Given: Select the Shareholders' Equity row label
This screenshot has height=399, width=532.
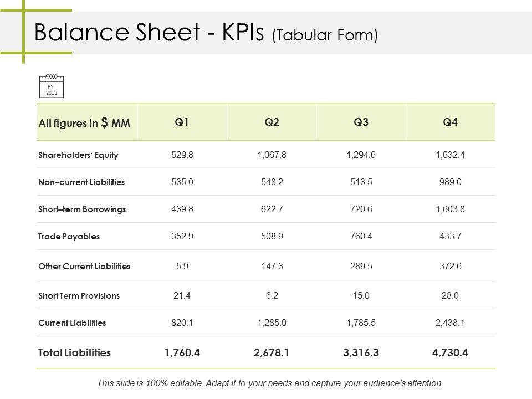Looking at the screenshot, I should point(78,155).
